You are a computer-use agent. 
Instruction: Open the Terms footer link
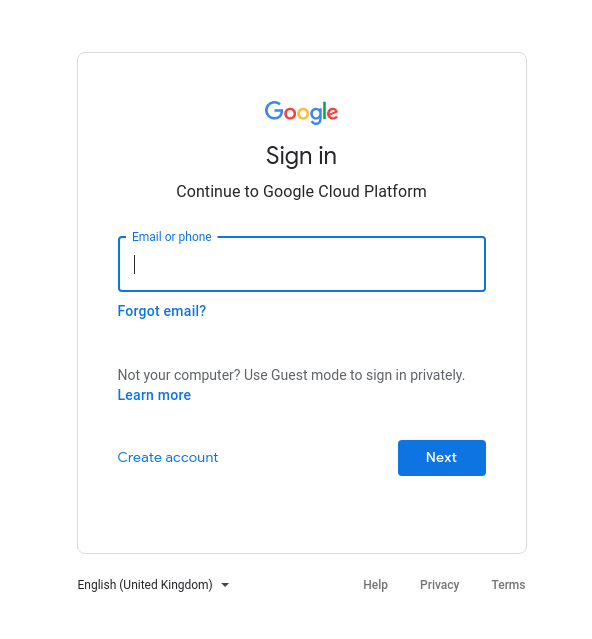508,585
